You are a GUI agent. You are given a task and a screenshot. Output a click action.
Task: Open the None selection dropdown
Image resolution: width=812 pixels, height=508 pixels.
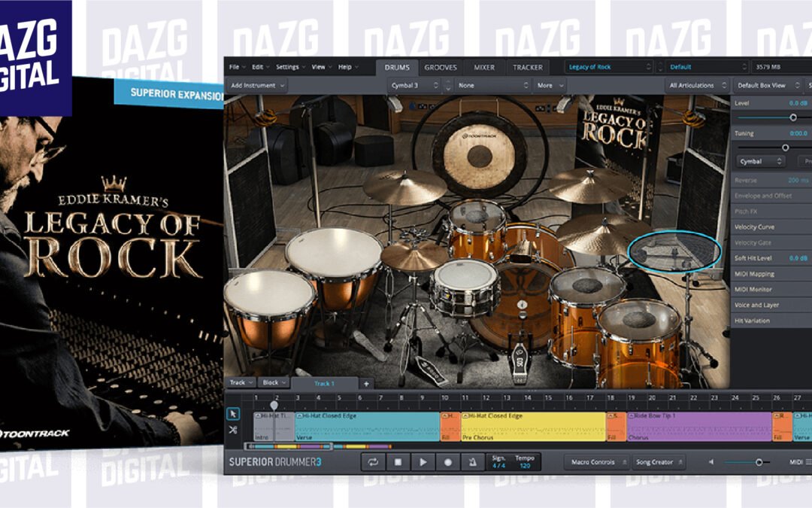coord(493,86)
